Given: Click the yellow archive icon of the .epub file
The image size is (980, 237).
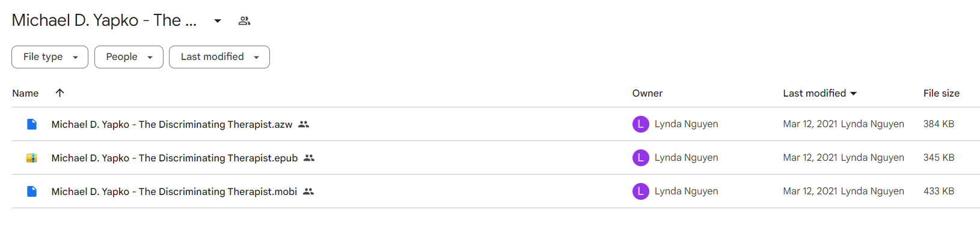Looking at the screenshot, I should pyautogui.click(x=32, y=158).
